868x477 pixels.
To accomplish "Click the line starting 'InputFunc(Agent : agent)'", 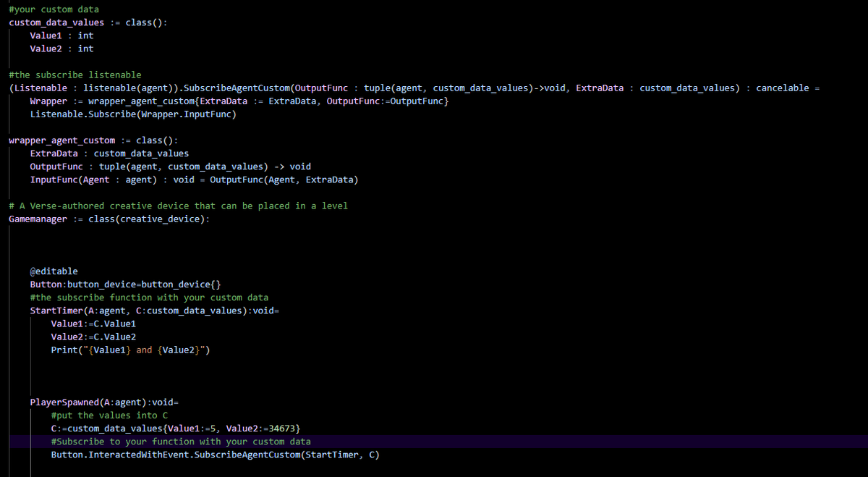I will pos(195,179).
